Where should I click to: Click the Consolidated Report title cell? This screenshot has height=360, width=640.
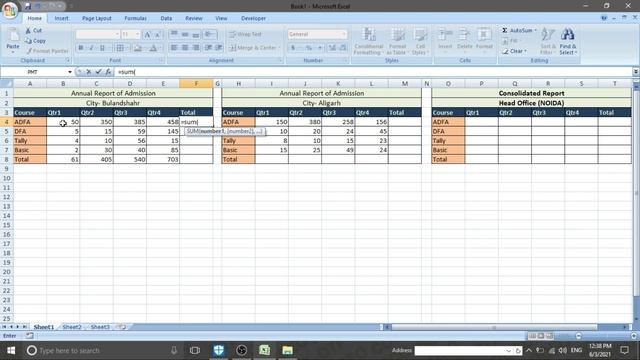[531, 93]
